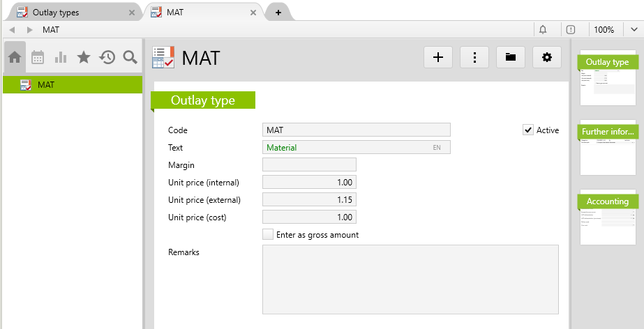The image size is (644, 329).
Task: Click the search magnifier icon
Action: (x=130, y=58)
